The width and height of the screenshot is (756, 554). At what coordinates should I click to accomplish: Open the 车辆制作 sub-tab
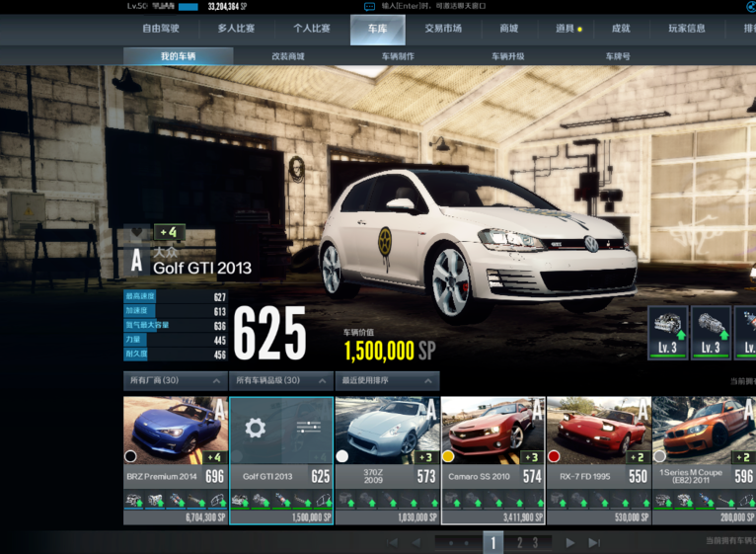(398, 56)
